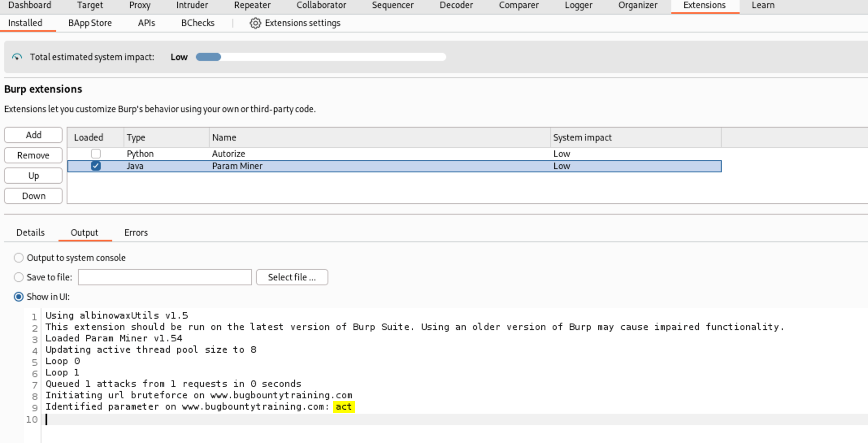The height and width of the screenshot is (443, 868).
Task: Move extension Down in the list
Action: coord(33,196)
